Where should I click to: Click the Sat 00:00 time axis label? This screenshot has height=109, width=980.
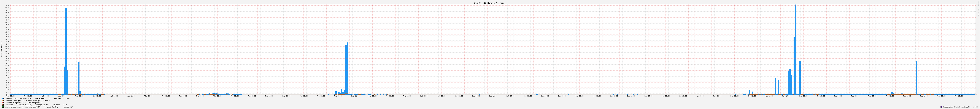[x=424, y=96]
